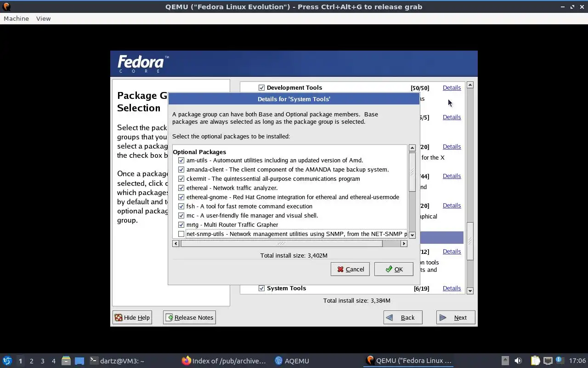Select the 'mrtg - Multi Router Traffic Grapher' text
Image resolution: width=588 pixels, height=368 pixels.
coord(232,225)
